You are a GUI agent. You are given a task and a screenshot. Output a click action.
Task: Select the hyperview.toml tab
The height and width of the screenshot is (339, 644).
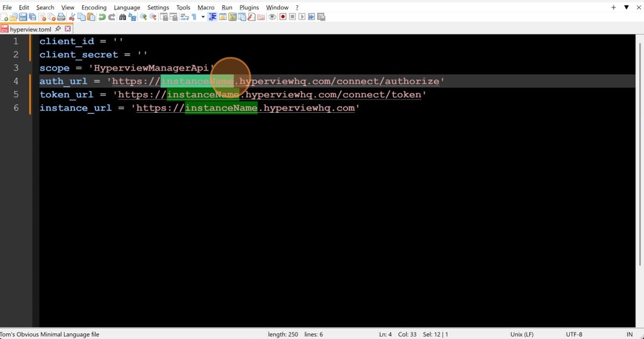(30, 29)
